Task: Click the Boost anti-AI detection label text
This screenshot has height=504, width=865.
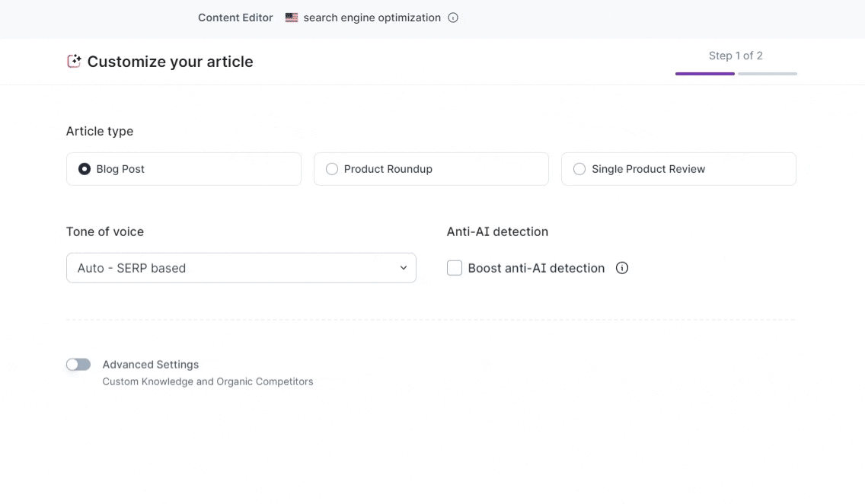Action: (536, 268)
